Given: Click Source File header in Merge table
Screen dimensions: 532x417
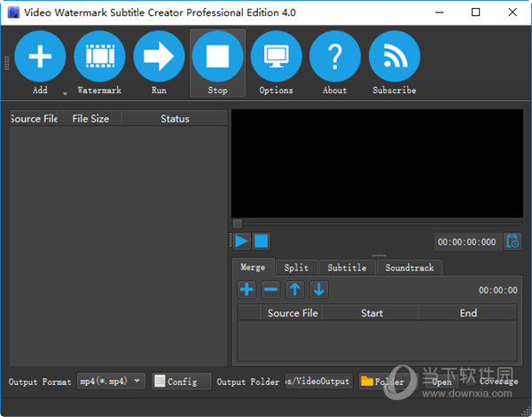Looking at the screenshot, I should click(292, 312).
